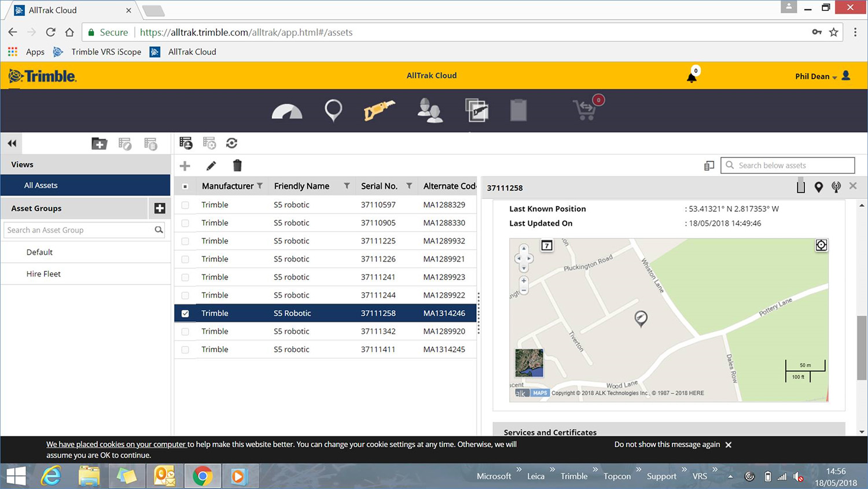This screenshot has height=489, width=868.
Task: Check the row with serial 37111225
Action: pos(185,241)
